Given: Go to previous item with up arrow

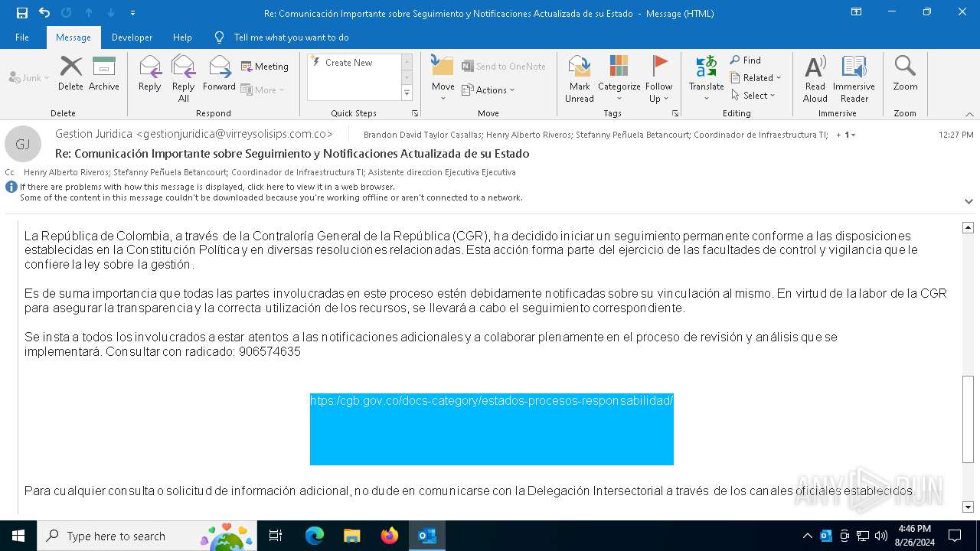Looking at the screenshot, I should pyautogui.click(x=89, y=13).
